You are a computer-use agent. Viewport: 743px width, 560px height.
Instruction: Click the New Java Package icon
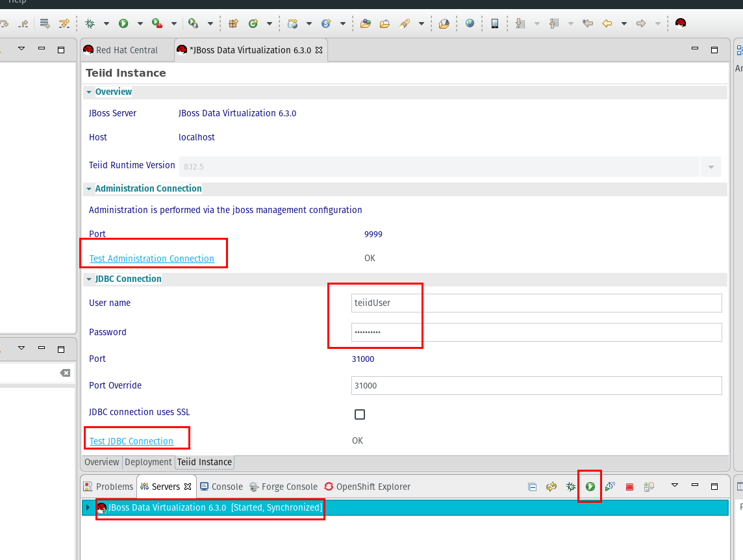coord(233,23)
